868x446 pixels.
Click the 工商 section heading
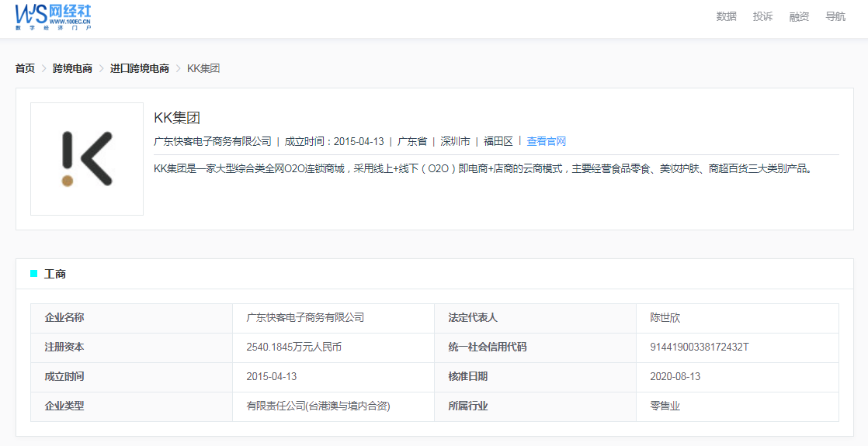[55, 274]
